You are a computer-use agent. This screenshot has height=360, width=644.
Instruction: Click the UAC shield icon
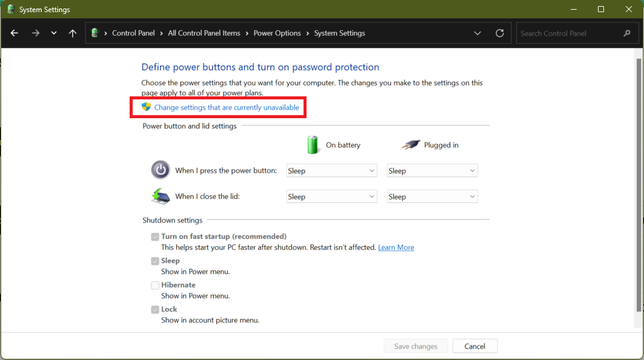[146, 107]
